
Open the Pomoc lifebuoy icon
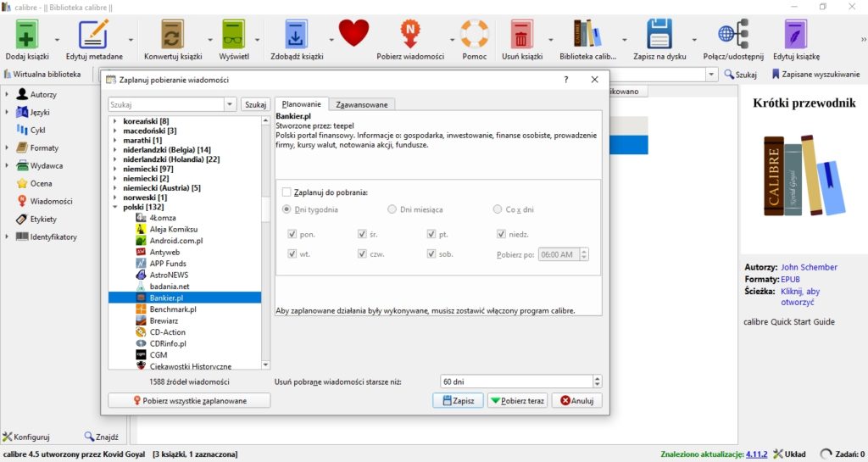pos(475,34)
